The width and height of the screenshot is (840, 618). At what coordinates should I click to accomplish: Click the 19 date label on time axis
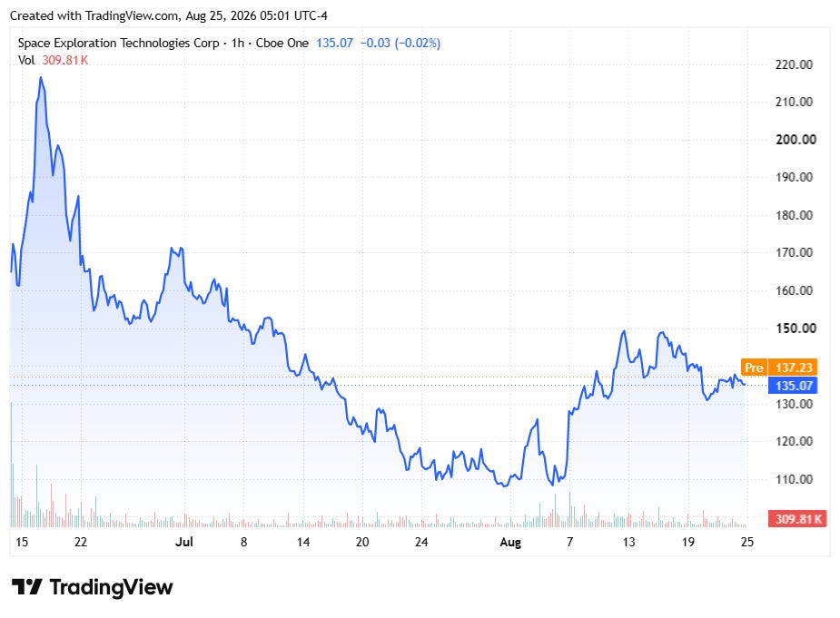(687, 542)
